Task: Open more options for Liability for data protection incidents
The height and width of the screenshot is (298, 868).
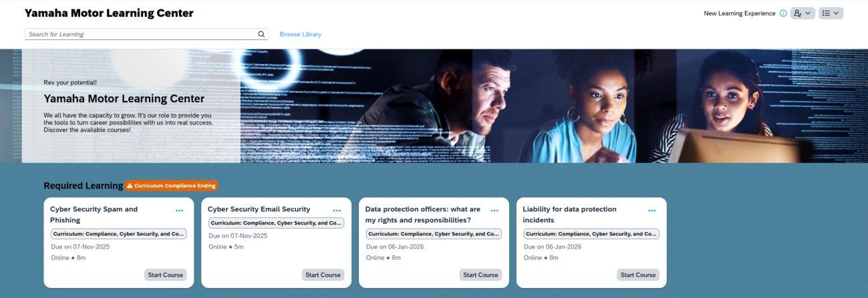Action: (x=652, y=210)
